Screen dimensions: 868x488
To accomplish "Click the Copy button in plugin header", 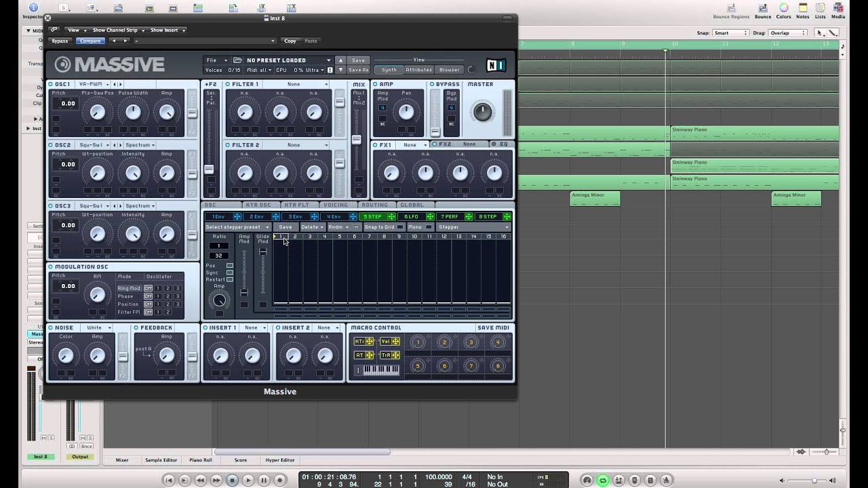I will (290, 41).
